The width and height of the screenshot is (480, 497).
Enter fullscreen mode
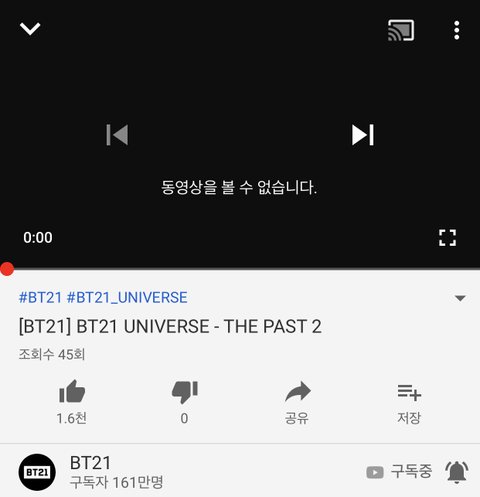(x=447, y=238)
